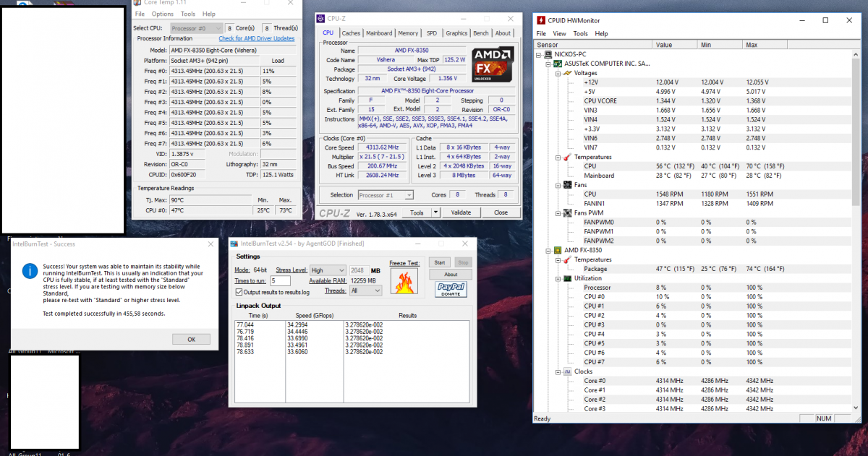Click the Fans PWM icon in HWMonitor
The height and width of the screenshot is (456, 868).
(567, 213)
